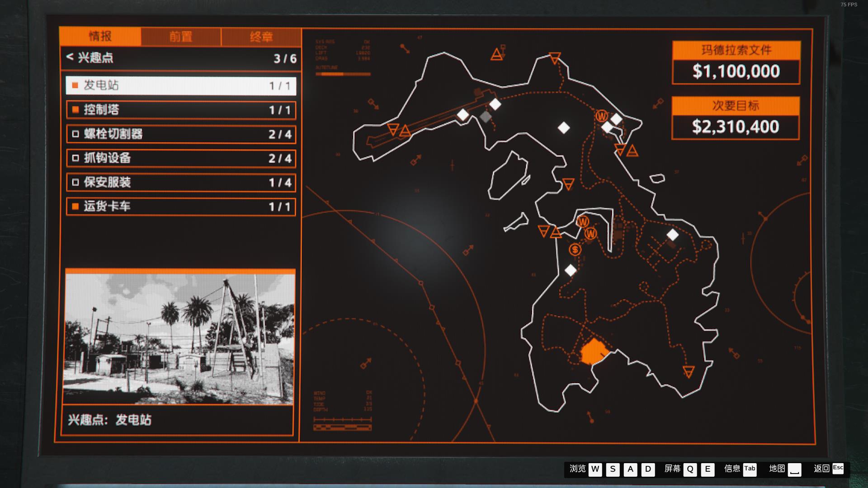Click the white diamond on the airstrip runway
The height and width of the screenshot is (488, 868).
[x=463, y=114]
